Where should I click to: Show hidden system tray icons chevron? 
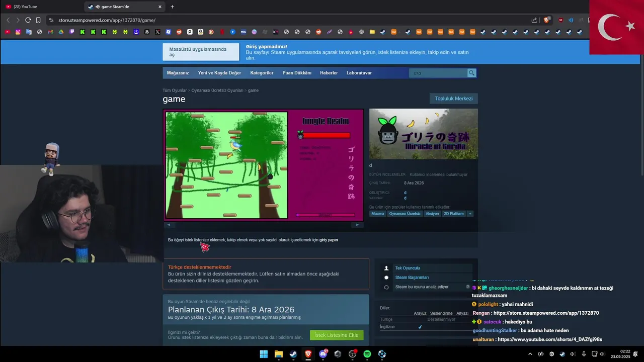(530, 354)
